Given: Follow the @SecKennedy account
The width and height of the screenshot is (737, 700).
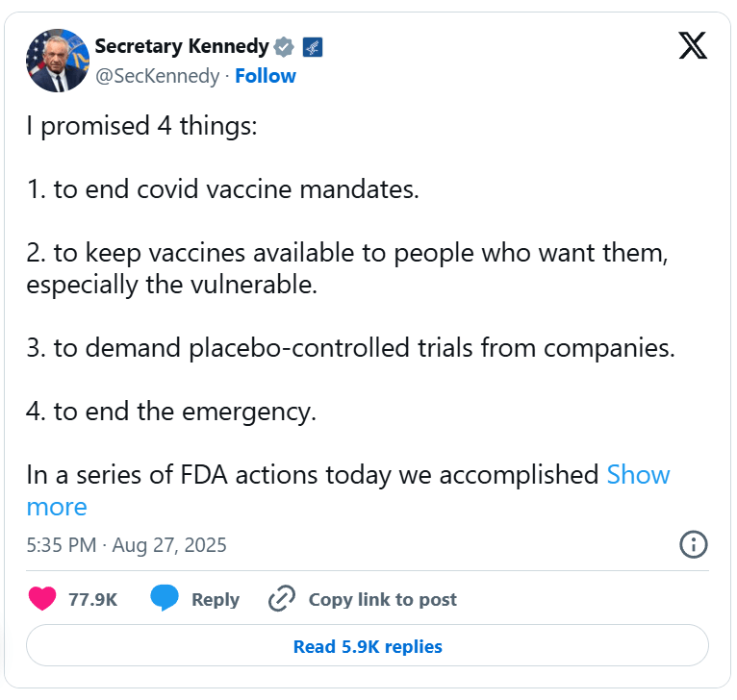Looking at the screenshot, I should click(x=266, y=76).
